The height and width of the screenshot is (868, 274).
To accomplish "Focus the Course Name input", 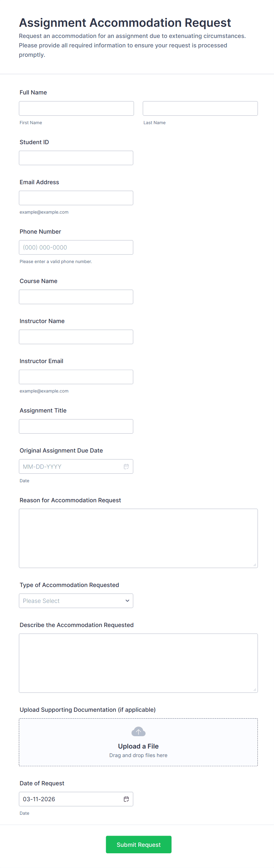I will (76, 297).
